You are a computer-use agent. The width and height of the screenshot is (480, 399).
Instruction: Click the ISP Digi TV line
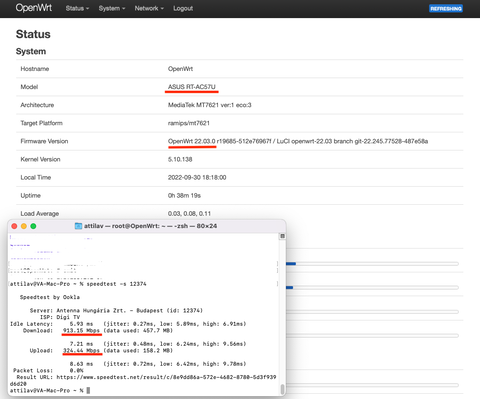coord(60,317)
